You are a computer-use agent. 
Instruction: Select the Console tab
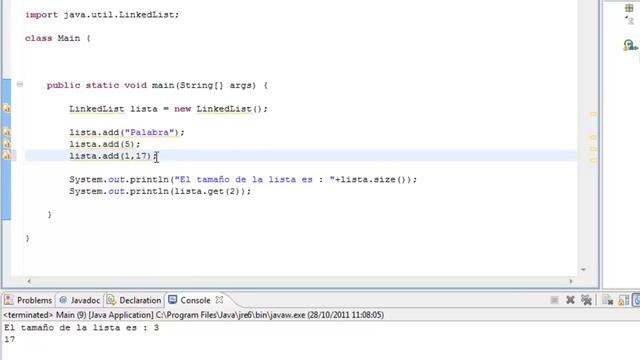pos(190,300)
